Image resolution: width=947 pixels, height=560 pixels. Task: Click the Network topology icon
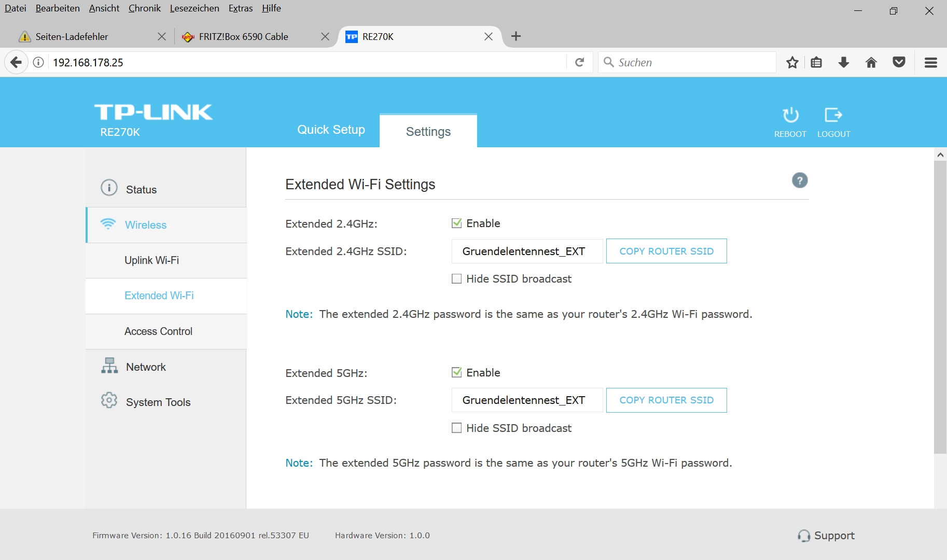(109, 366)
